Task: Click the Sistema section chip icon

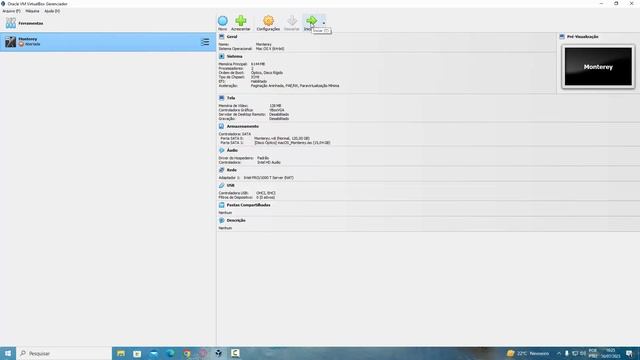Action: click(x=222, y=56)
